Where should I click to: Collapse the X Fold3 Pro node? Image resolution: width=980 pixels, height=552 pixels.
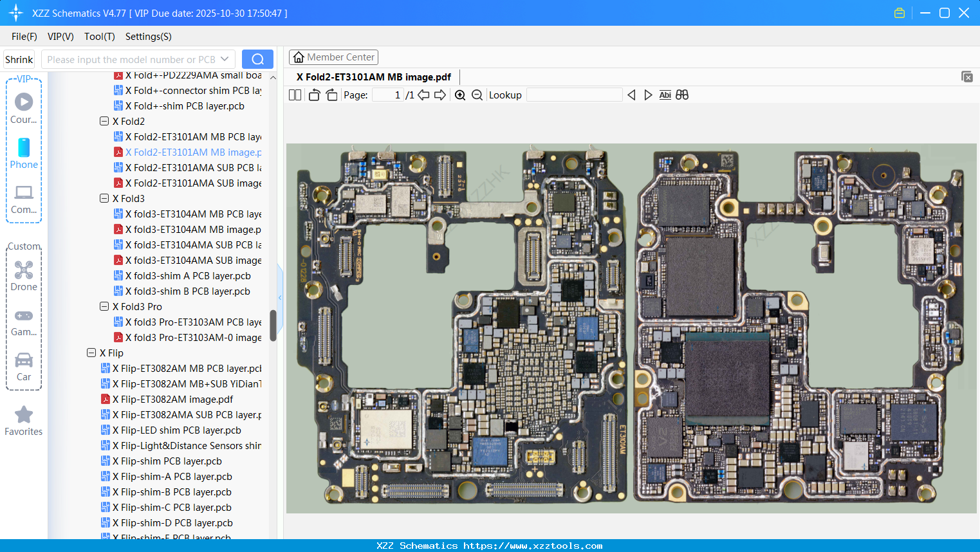coord(104,306)
